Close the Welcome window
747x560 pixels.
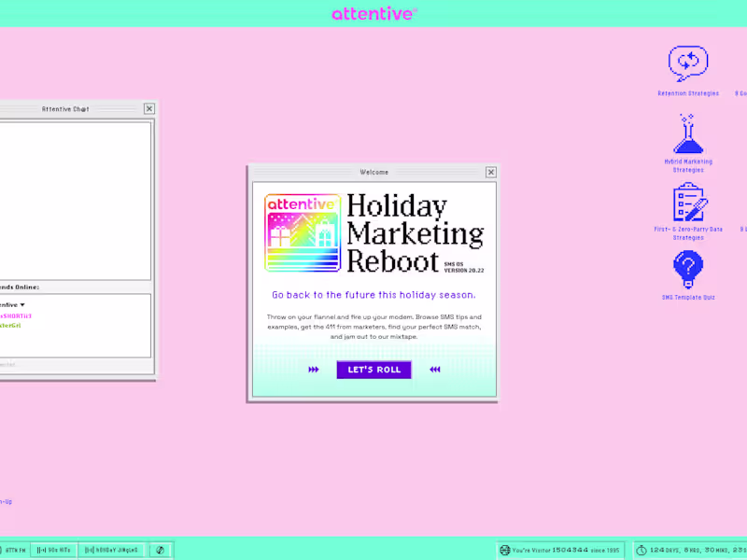coord(491,172)
